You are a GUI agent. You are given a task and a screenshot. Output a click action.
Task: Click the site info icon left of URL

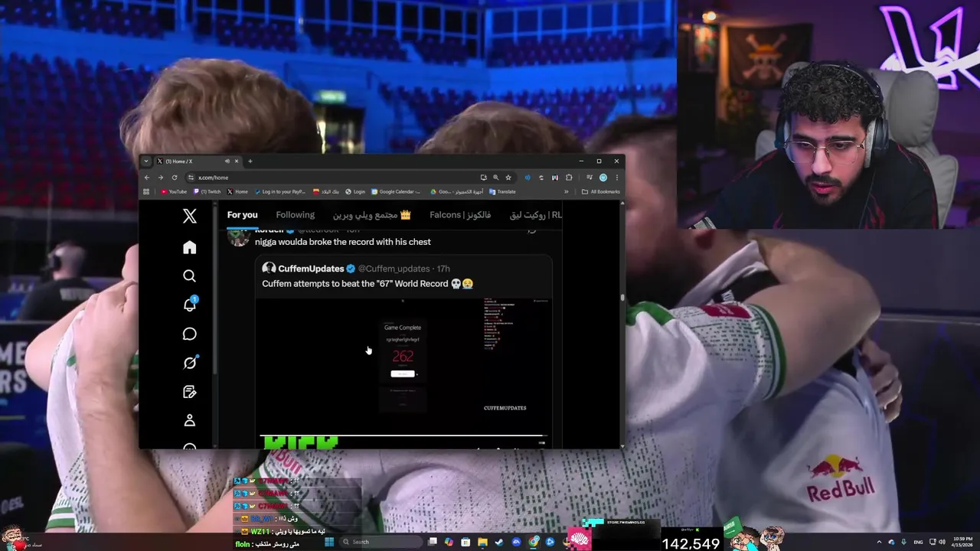pyautogui.click(x=191, y=178)
